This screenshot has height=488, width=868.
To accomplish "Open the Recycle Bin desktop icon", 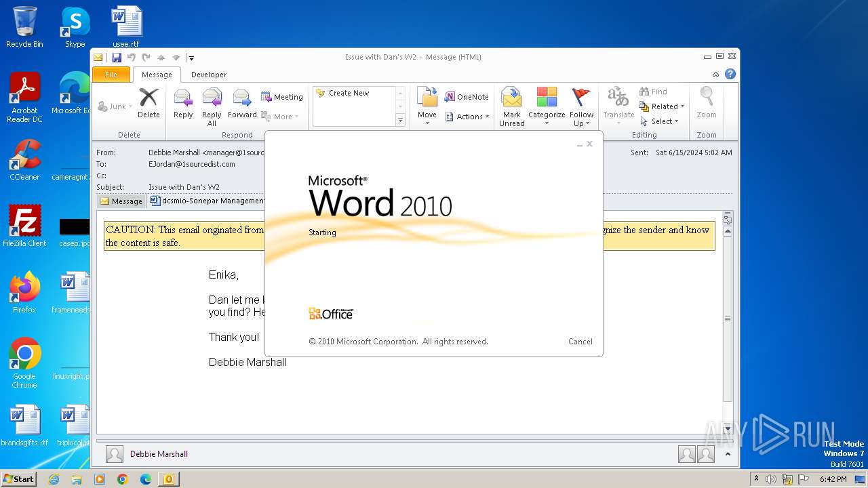I will [24, 27].
